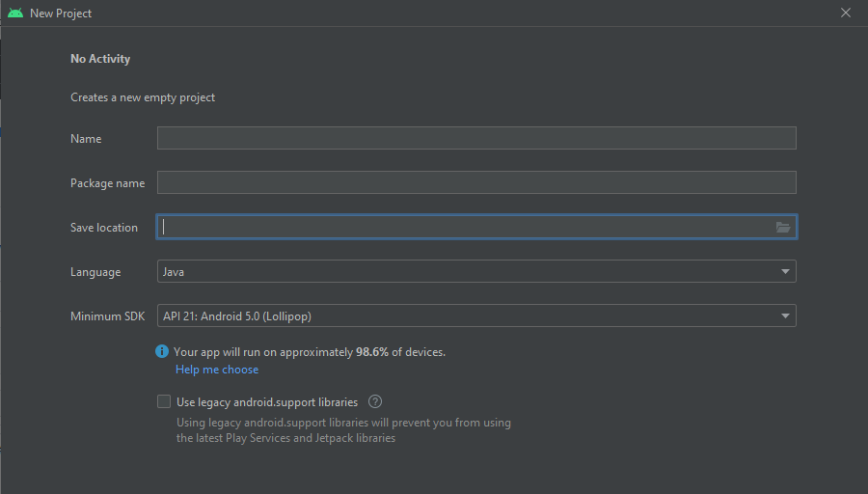Click the 'No Activity' heading
868x494 pixels.
(100, 59)
